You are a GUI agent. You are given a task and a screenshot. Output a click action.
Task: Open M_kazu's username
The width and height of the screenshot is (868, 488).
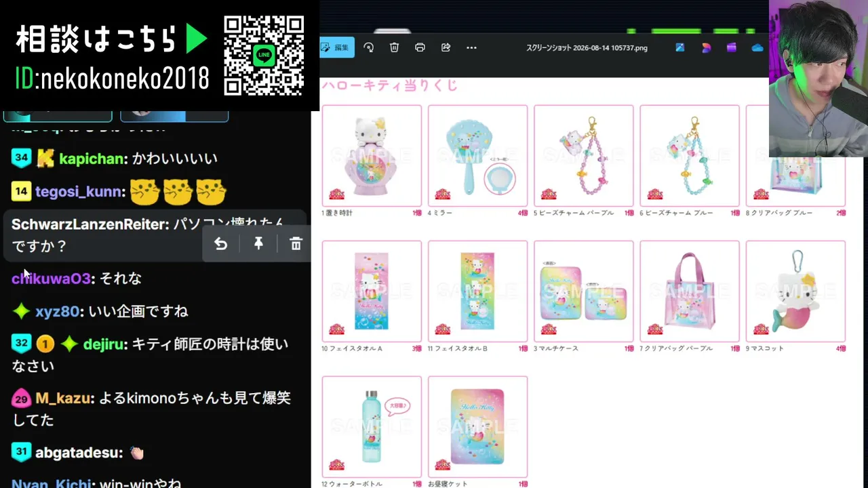click(x=63, y=399)
